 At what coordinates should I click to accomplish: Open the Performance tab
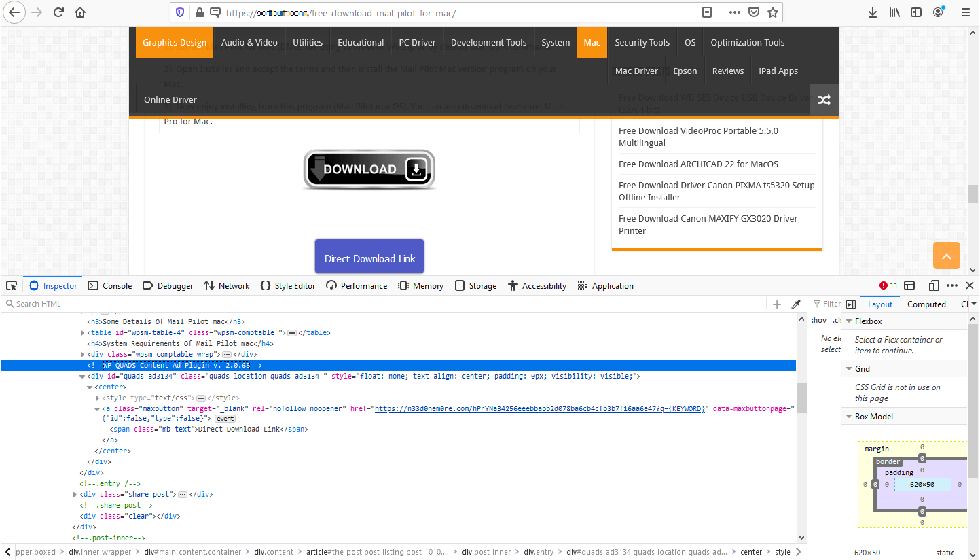[357, 286]
